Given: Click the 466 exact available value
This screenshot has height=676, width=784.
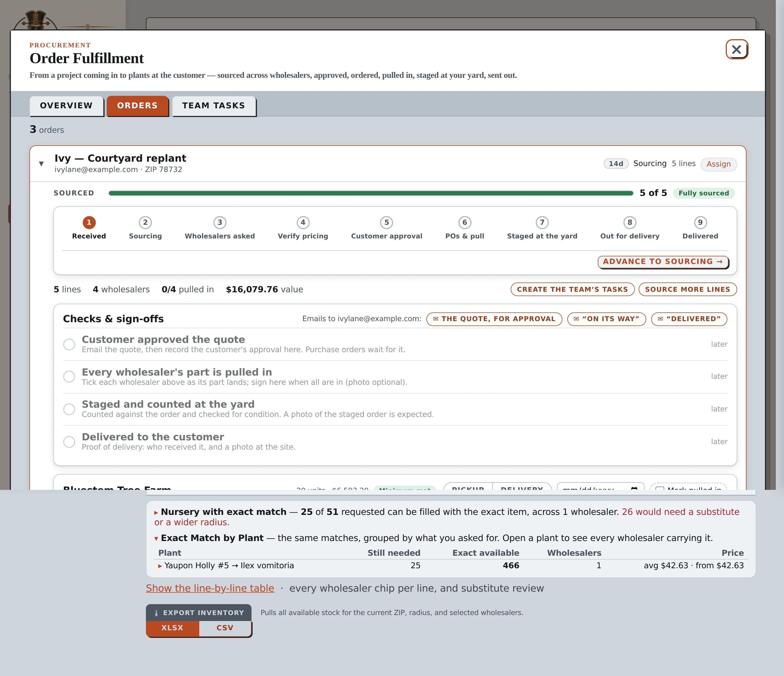Looking at the screenshot, I should click(x=511, y=566).
